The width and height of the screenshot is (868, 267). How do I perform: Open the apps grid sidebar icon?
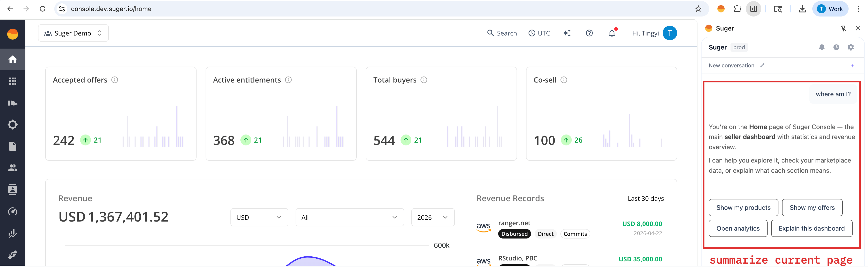12,81
